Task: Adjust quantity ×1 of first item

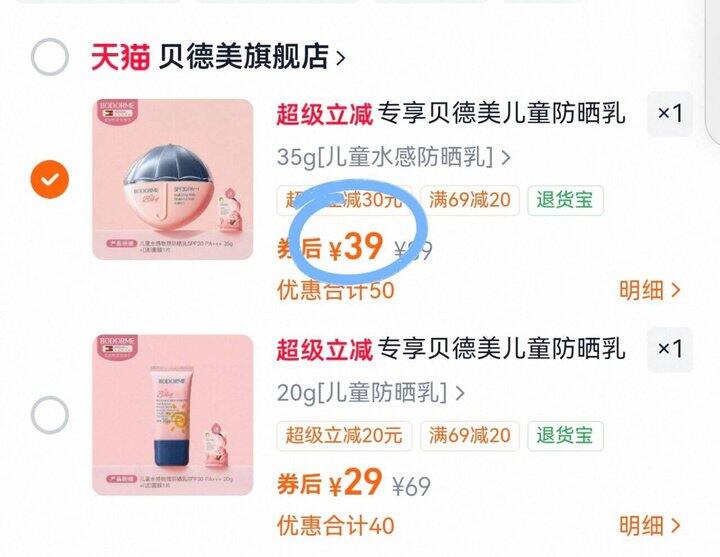Action: pyautogui.click(x=669, y=113)
